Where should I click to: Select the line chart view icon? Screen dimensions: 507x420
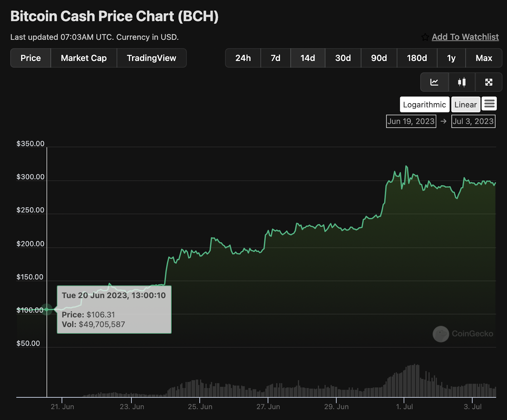[x=434, y=82]
